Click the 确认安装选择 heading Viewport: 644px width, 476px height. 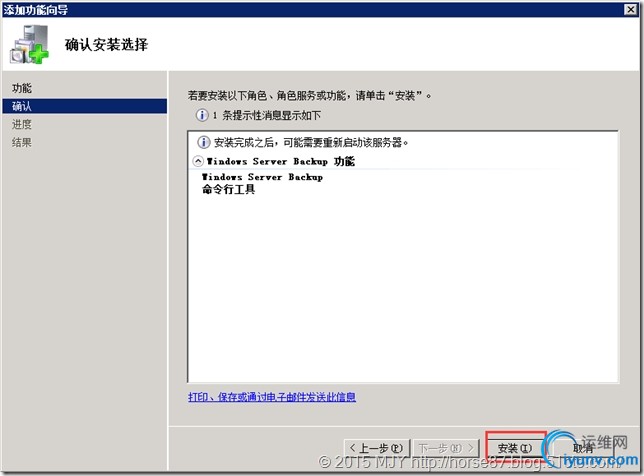106,44
